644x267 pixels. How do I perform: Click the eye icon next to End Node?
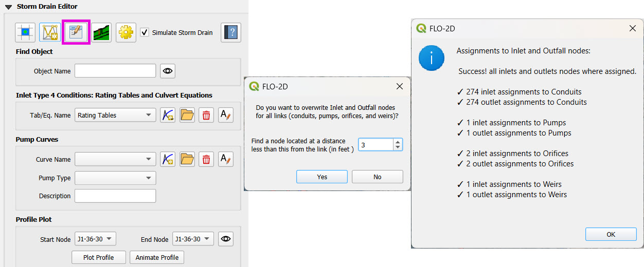(225, 239)
